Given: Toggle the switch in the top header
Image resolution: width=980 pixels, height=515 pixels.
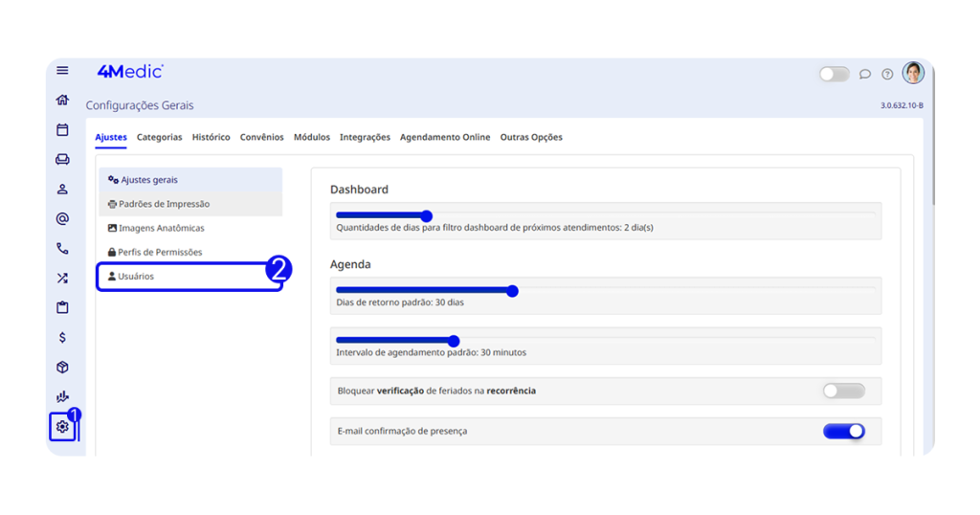Looking at the screenshot, I should click(x=834, y=75).
